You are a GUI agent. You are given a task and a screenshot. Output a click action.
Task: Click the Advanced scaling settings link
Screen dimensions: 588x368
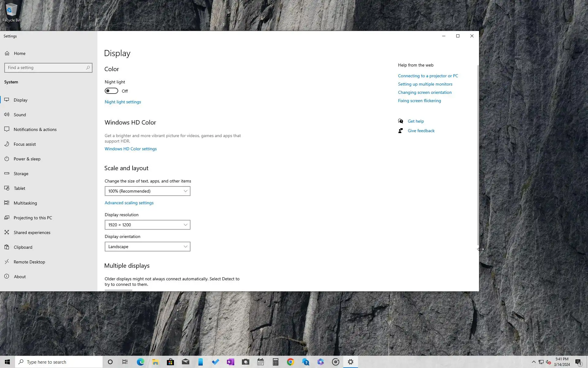pos(129,203)
